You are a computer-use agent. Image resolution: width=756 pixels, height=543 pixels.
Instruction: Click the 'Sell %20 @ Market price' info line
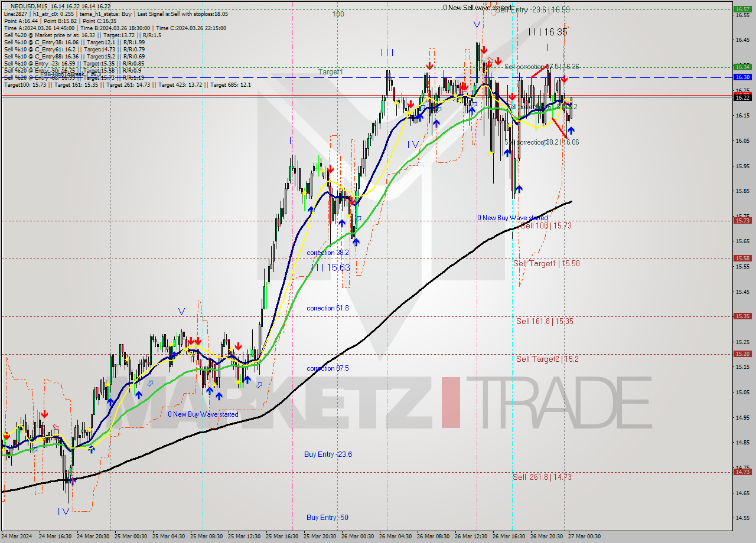tap(83, 35)
